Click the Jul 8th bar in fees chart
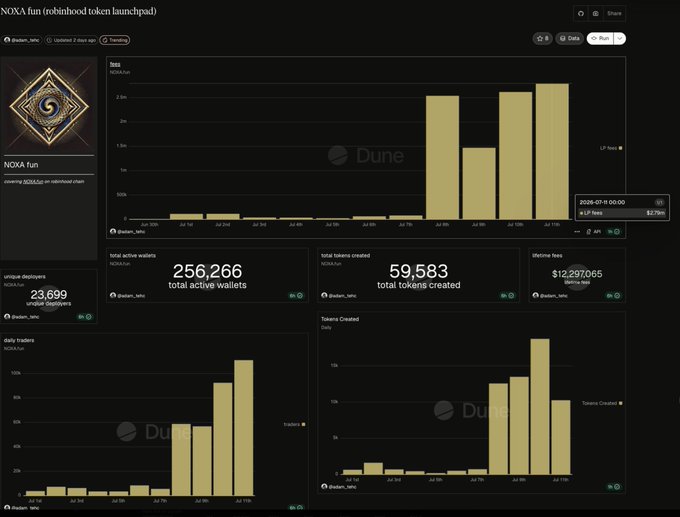Viewport: 680px width, 517px height. pos(442,157)
